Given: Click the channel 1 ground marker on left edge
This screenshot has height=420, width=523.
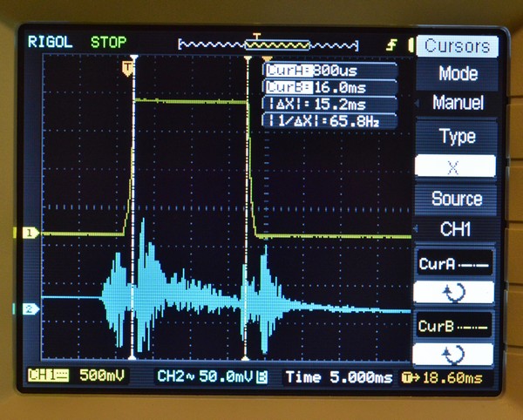Looking at the screenshot, I should [30, 234].
